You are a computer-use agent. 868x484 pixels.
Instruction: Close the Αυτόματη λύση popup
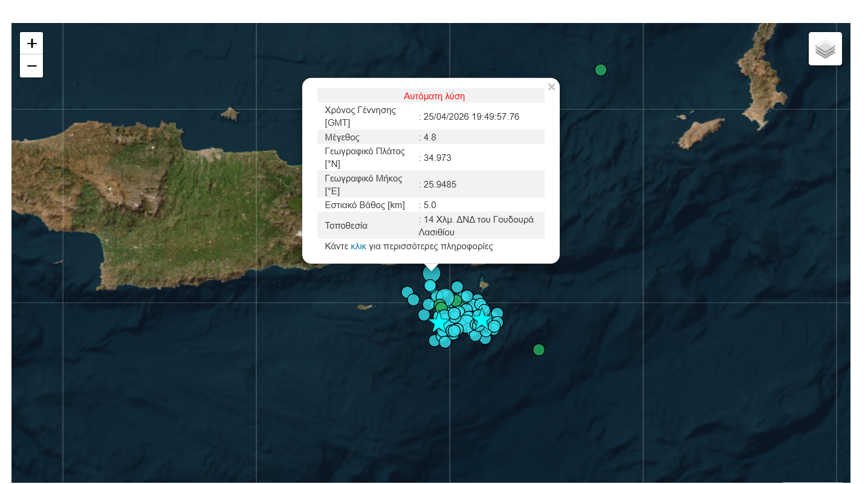(x=551, y=87)
